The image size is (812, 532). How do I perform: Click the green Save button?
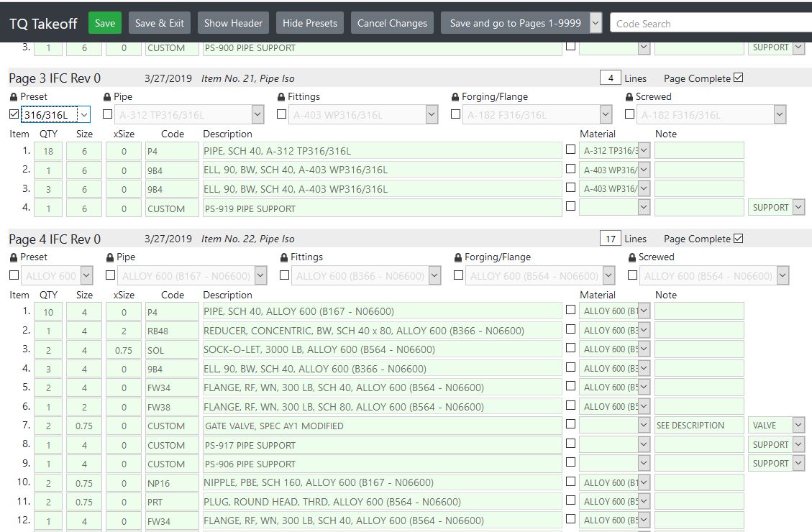tap(105, 23)
